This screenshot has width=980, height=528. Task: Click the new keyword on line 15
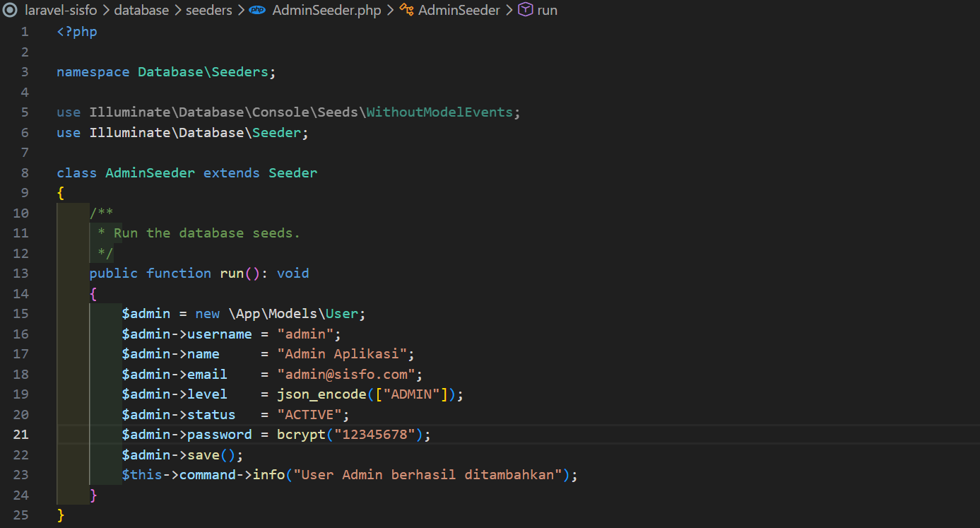(208, 313)
